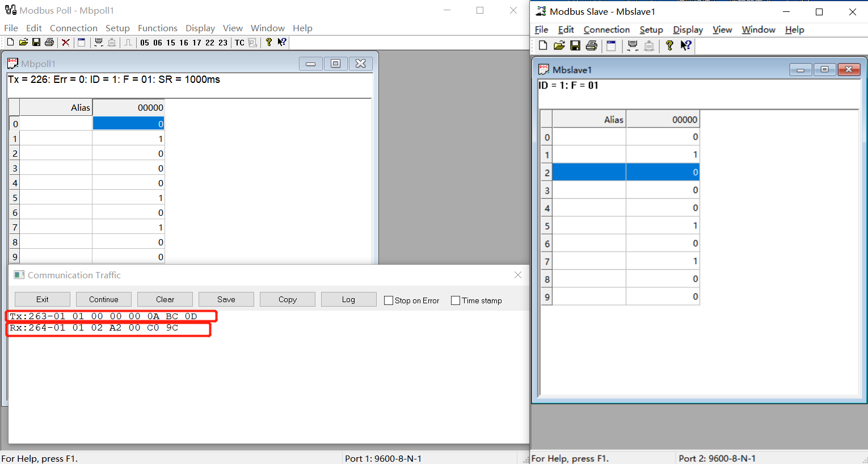Screen dimensions: 868x464
Task: Click the Copy button in Communication Traffic
Action: [x=288, y=299]
